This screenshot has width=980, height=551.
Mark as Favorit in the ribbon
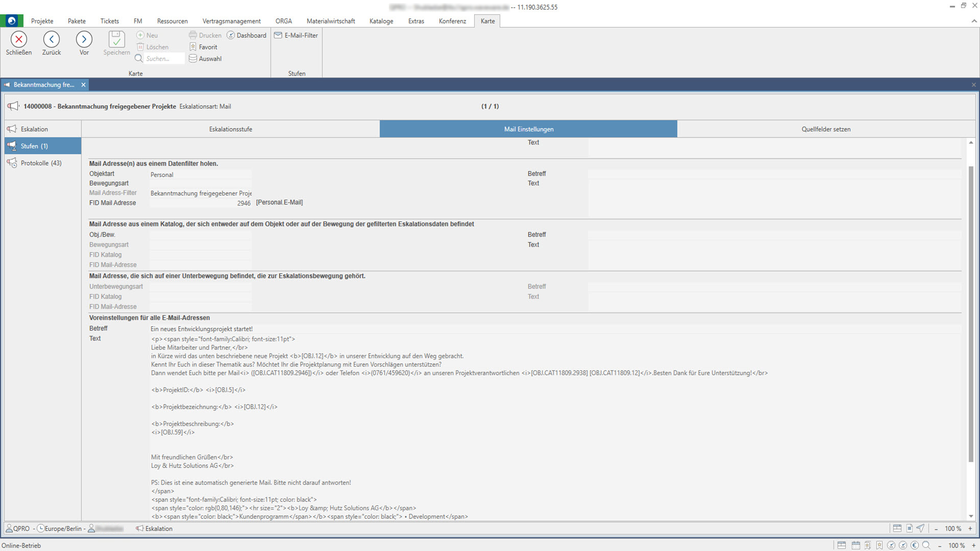click(x=203, y=47)
